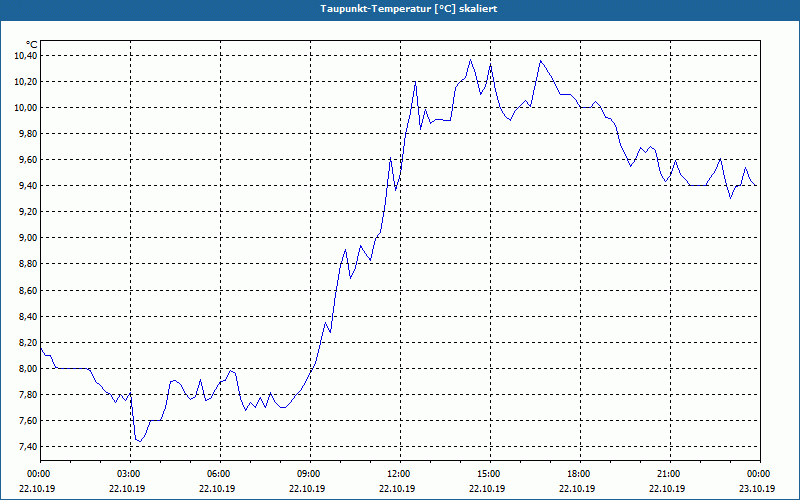Pick the 9,20 y-axis label
Image resolution: width=800 pixels, height=500 pixels.
point(28,212)
